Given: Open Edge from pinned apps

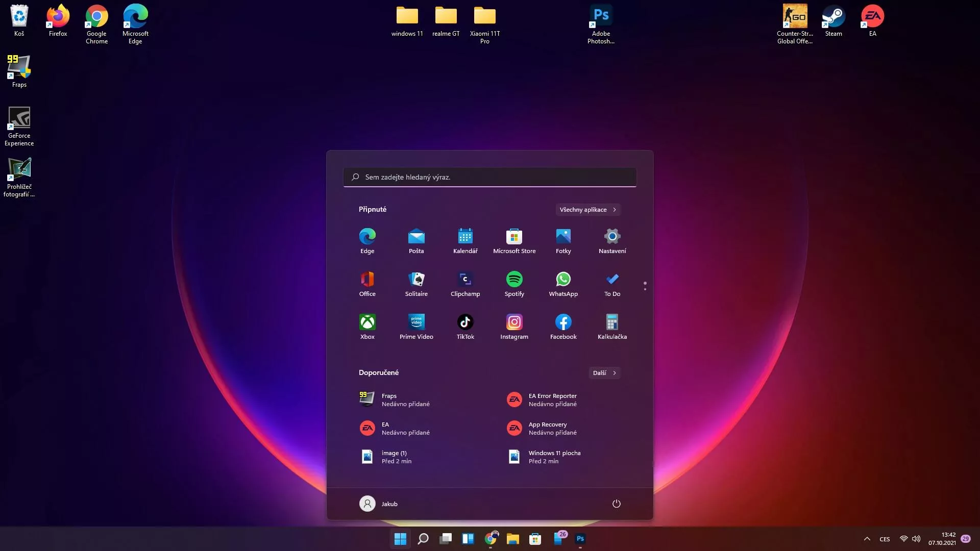Looking at the screenshot, I should click(x=367, y=241).
